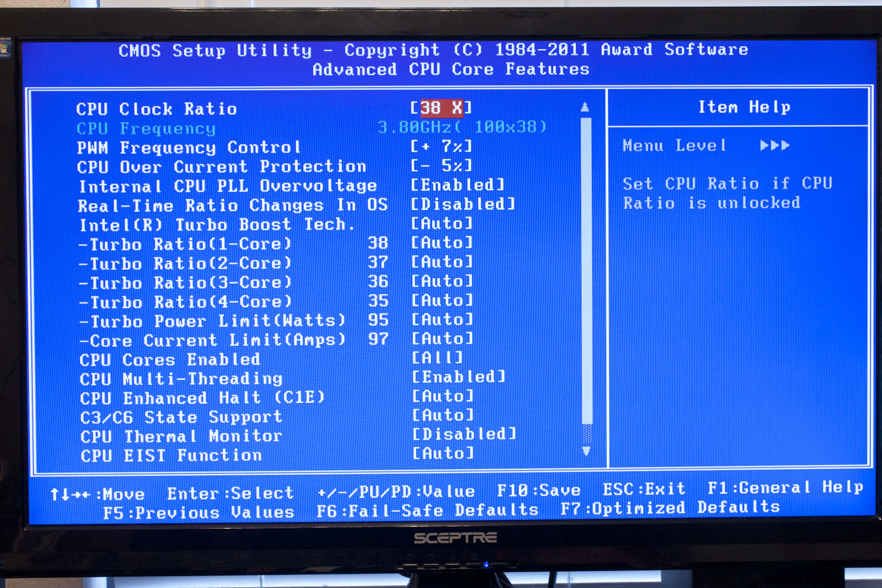Screen dimensions: 882x588
Task: Open Core Current Limit(Amps) Auto value
Action: pos(442,339)
